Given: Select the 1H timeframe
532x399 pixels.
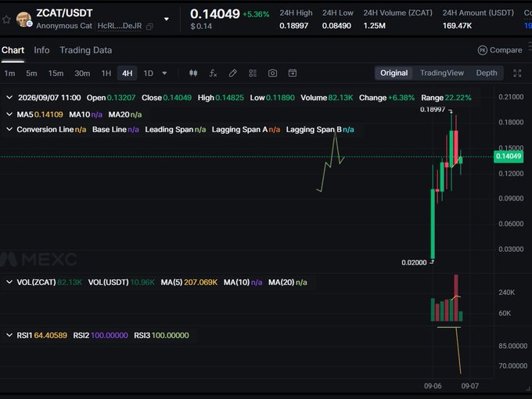Looking at the screenshot, I should point(106,74).
